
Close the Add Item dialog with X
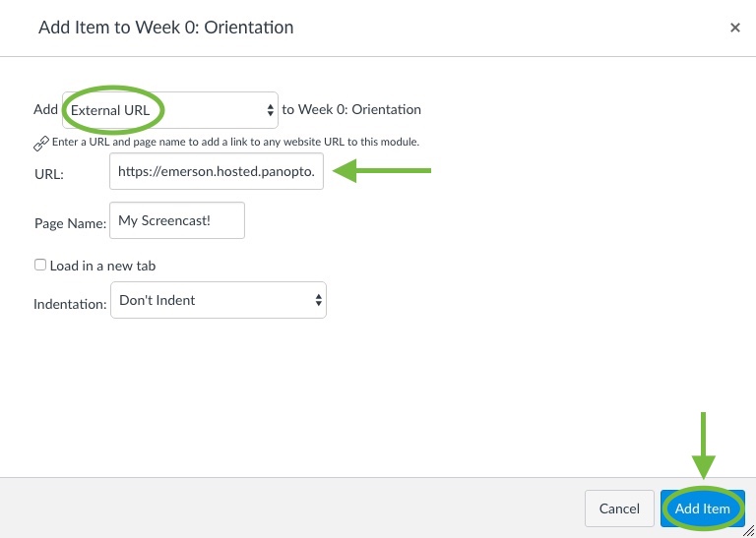click(734, 28)
